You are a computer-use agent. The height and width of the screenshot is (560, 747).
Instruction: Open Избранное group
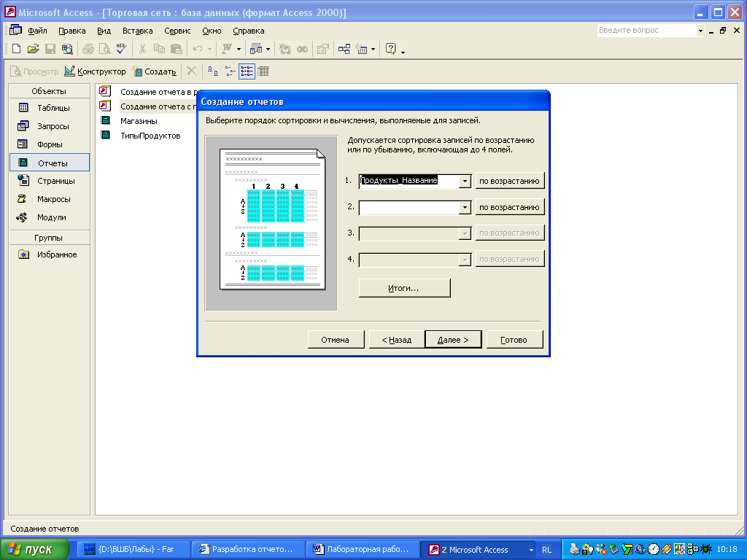click(x=50, y=254)
